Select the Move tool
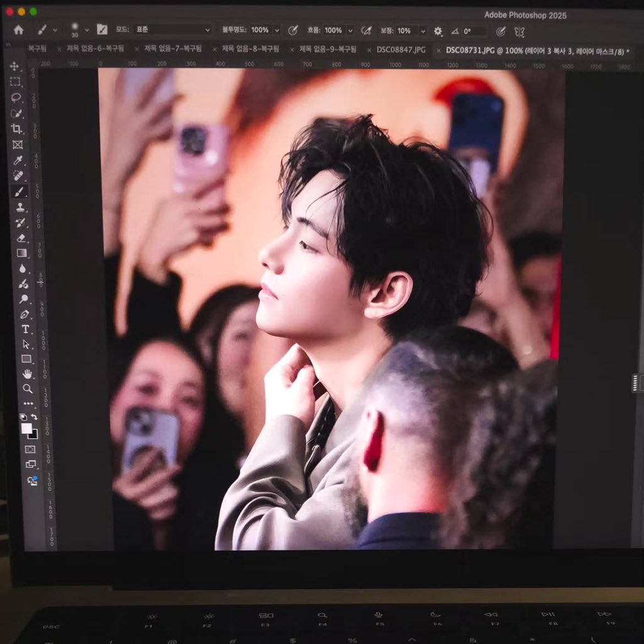 [14, 66]
